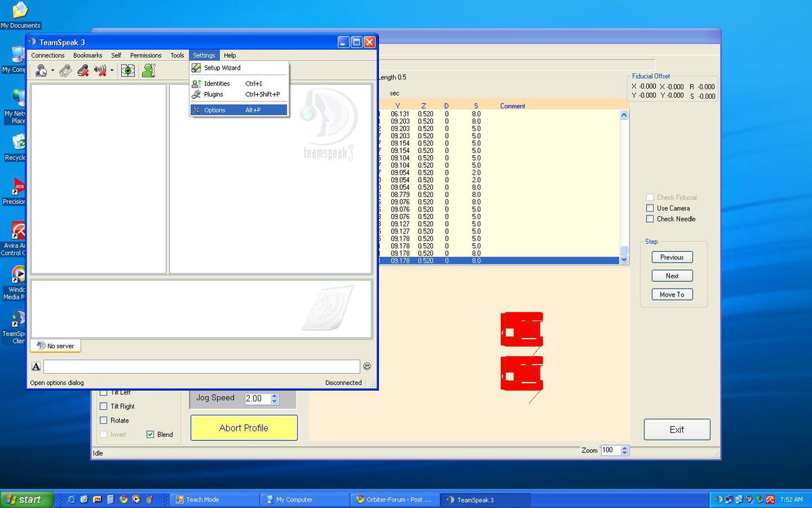Toggle the Check Needle checkbox
This screenshot has height=508, width=812.
(x=650, y=219)
